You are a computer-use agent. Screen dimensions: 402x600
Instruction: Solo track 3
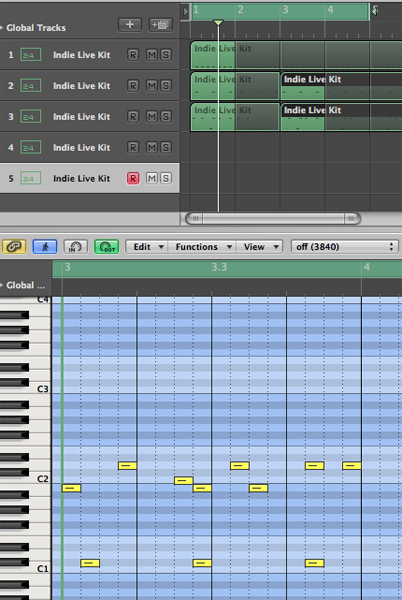(166, 116)
